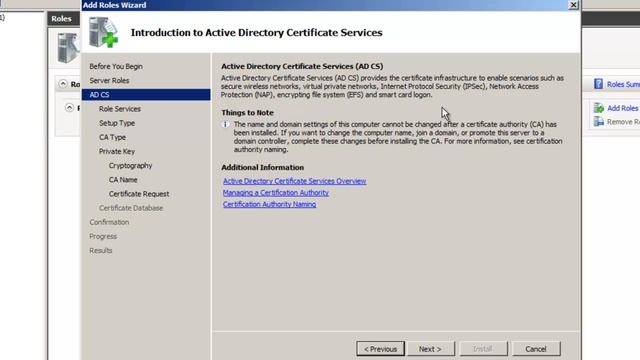Select Before You Begin step
Screen dimensions: 640x360
(x=116, y=66)
